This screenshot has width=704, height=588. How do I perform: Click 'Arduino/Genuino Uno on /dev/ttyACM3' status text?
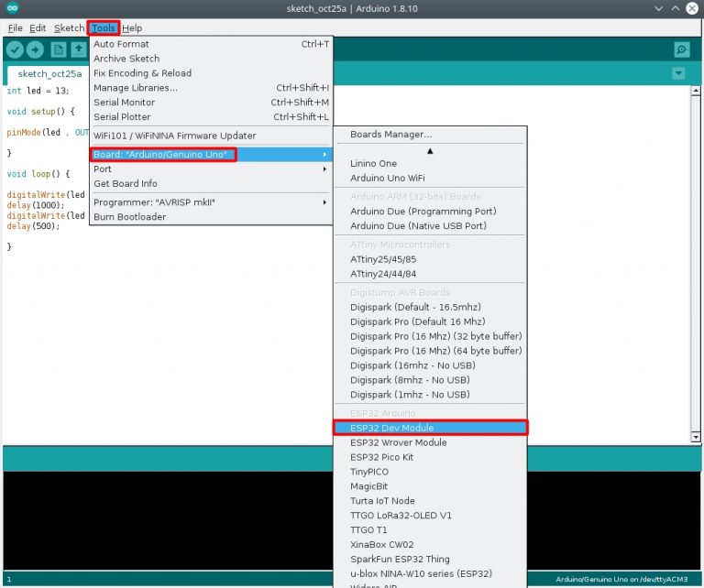(x=621, y=580)
